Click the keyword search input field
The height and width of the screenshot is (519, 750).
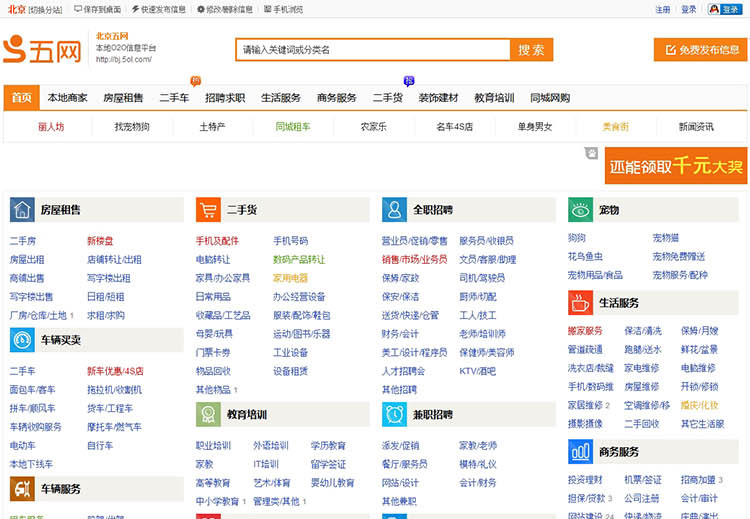pos(372,50)
